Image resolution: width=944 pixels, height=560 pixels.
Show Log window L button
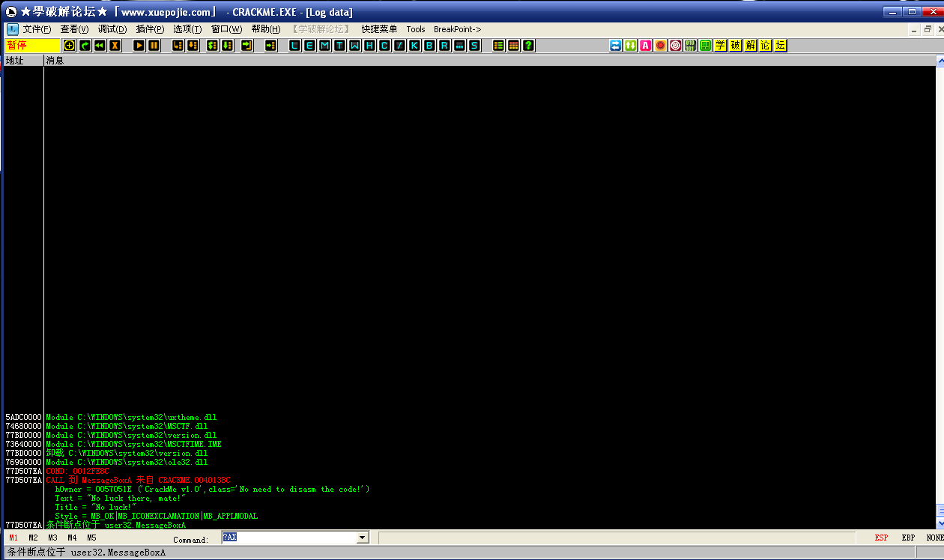pyautogui.click(x=294, y=46)
